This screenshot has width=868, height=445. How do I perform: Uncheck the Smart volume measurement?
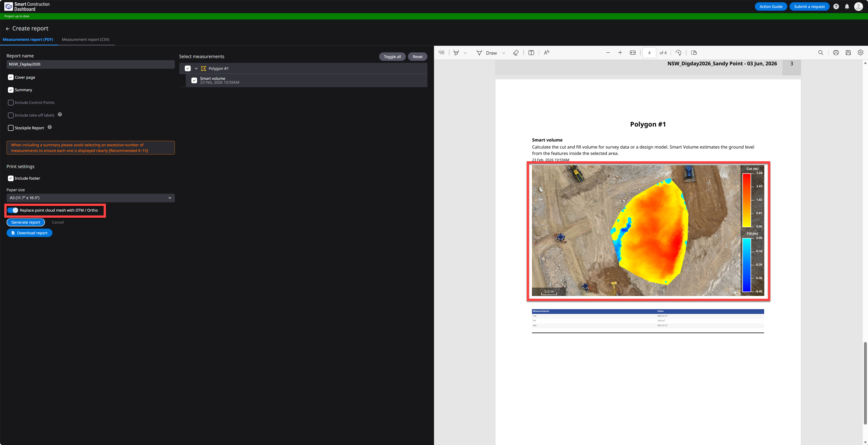click(x=194, y=80)
